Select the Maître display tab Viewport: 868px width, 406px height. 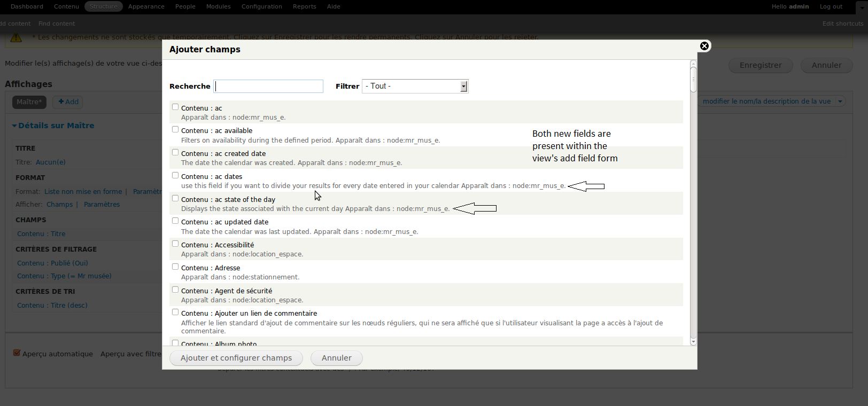[x=29, y=102]
